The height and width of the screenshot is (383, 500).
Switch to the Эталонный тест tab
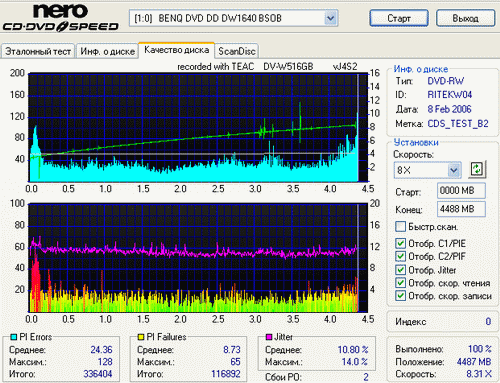point(38,51)
